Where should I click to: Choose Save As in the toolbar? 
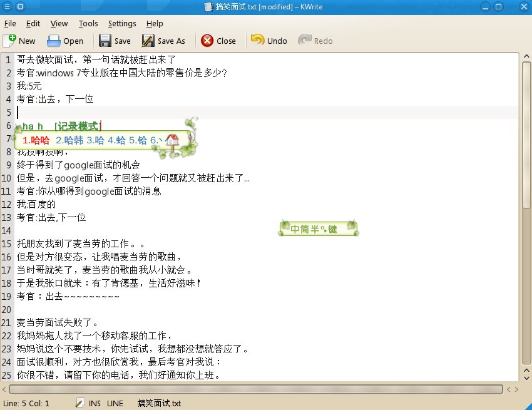[163, 41]
